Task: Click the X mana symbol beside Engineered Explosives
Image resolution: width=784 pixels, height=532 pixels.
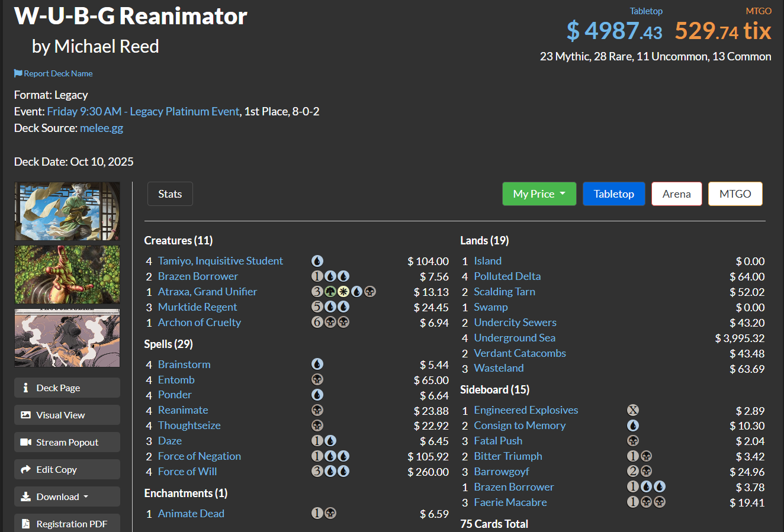Action: pos(633,410)
